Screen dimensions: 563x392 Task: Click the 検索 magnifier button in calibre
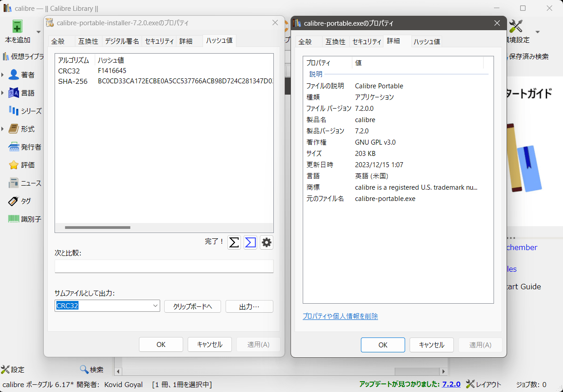[92, 369]
